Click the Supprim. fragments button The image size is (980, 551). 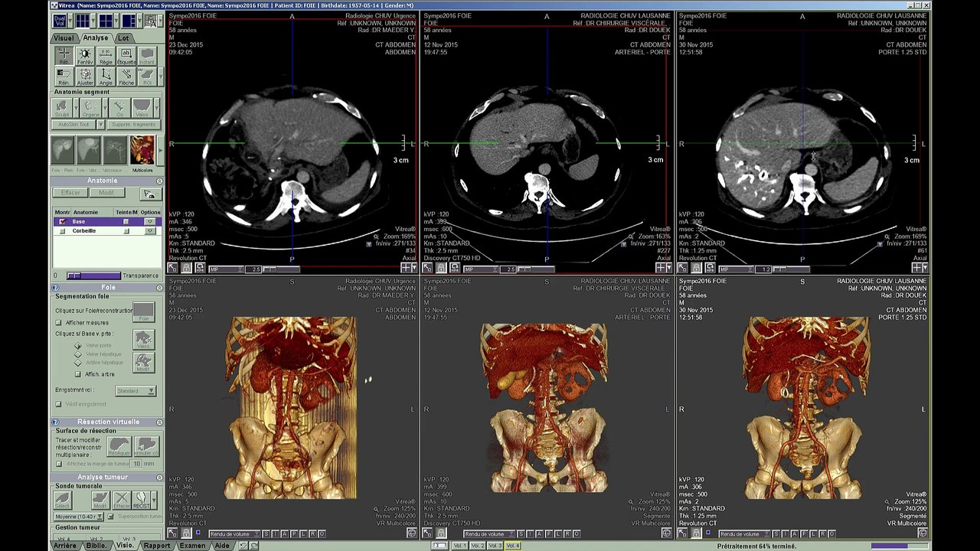click(133, 124)
